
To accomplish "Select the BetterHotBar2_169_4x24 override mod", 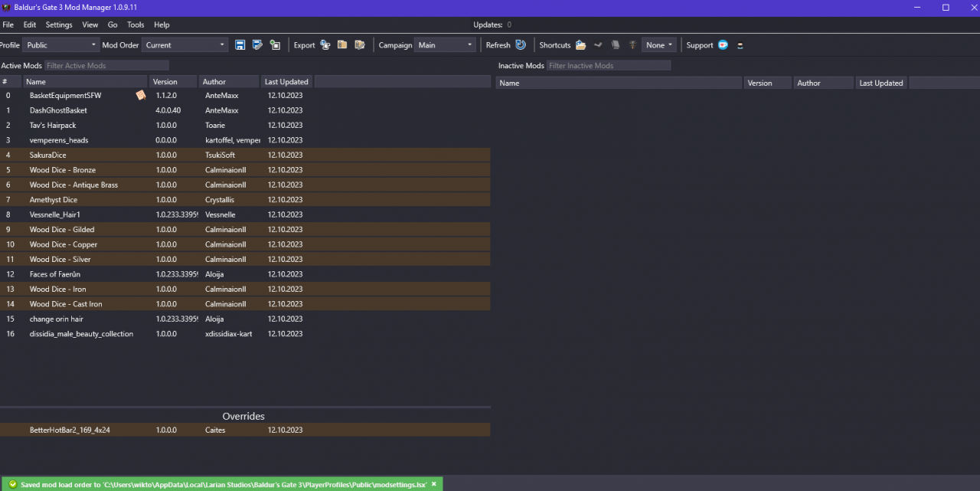I will (245, 430).
